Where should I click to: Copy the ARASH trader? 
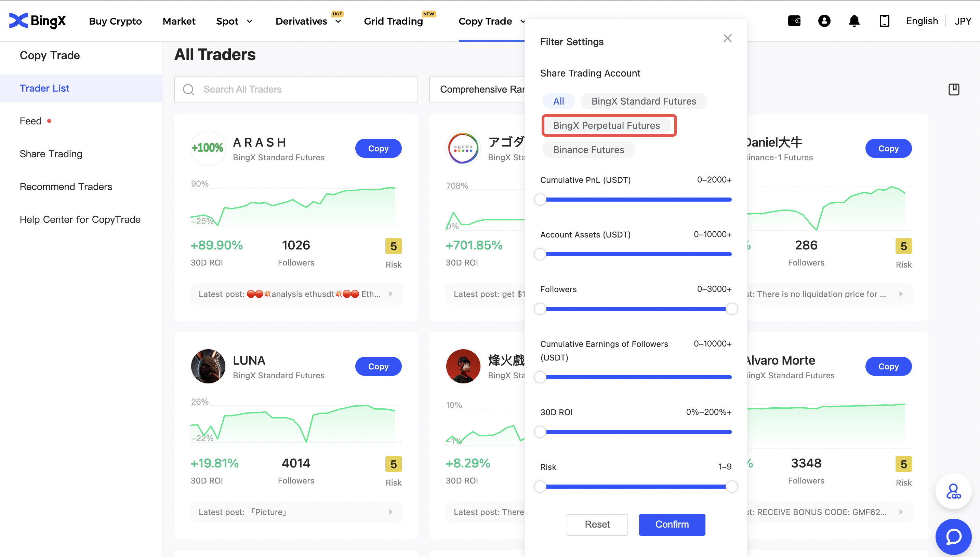[x=378, y=148]
